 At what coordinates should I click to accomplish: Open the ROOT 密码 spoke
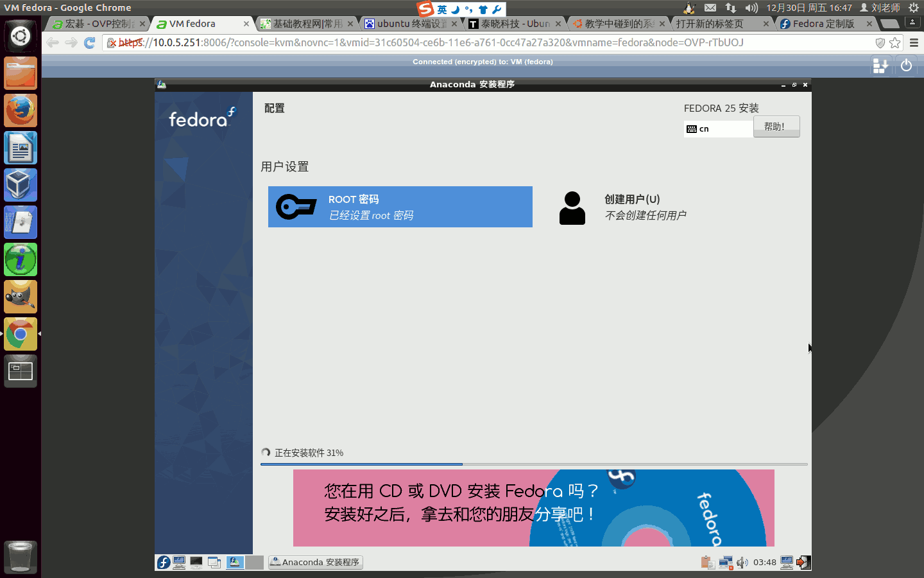[x=400, y=207]
